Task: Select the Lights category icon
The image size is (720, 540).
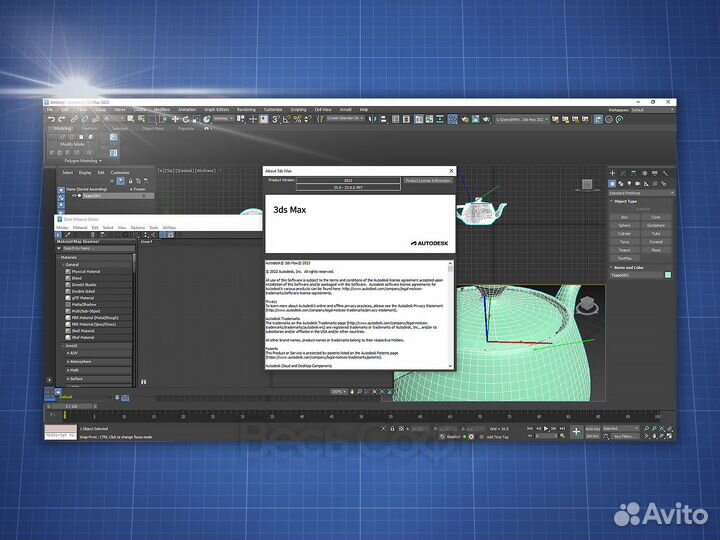Action: [x=630, y=183]
